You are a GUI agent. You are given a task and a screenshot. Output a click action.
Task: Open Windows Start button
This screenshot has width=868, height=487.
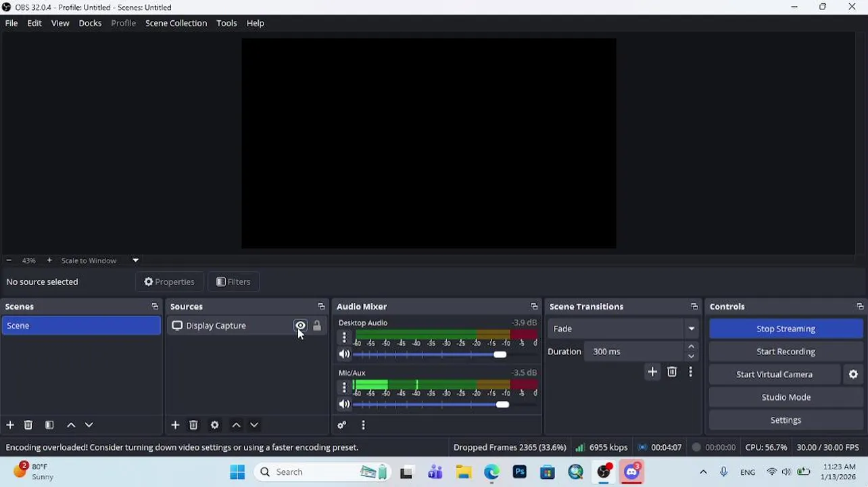pyautogui.click(x=237, y=472)
